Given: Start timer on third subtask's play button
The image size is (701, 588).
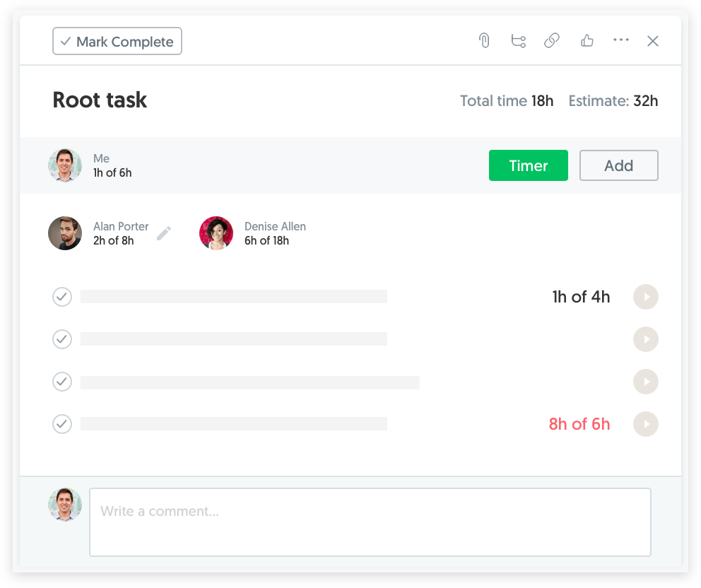Looking at the screenshot, I should point(646,382).
